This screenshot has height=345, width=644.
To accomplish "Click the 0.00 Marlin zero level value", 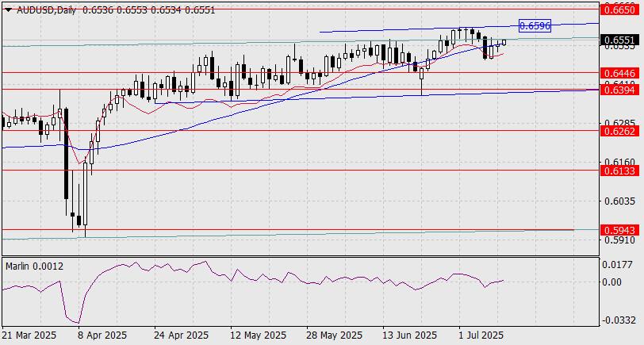I will point(612,282).
